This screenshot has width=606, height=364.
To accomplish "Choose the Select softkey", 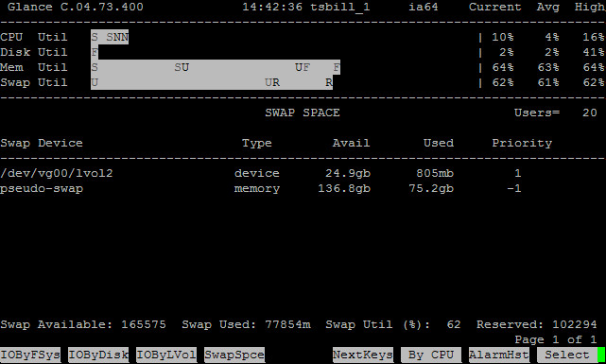I will tap(567, 355).
